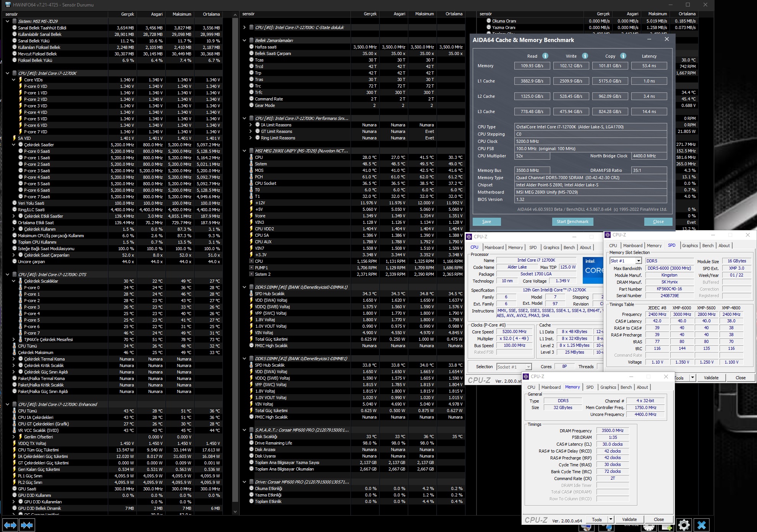The width and height of the screenshot is (757, 532).
Task: Click the lightning icon beside Vcore
Action: point(251,216)
